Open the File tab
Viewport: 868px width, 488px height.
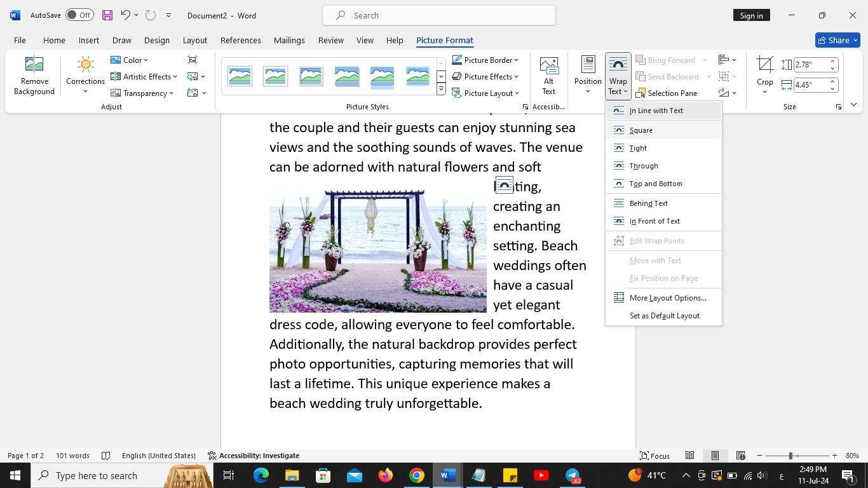[x=20, y=40]
